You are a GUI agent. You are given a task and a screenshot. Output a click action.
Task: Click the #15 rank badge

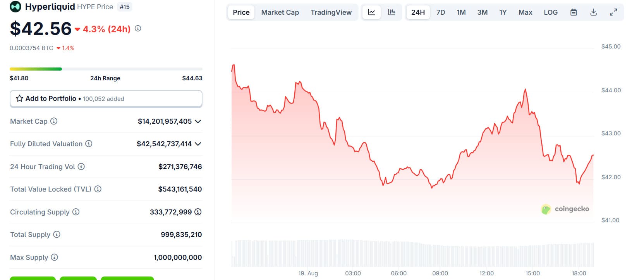[125, 7]
